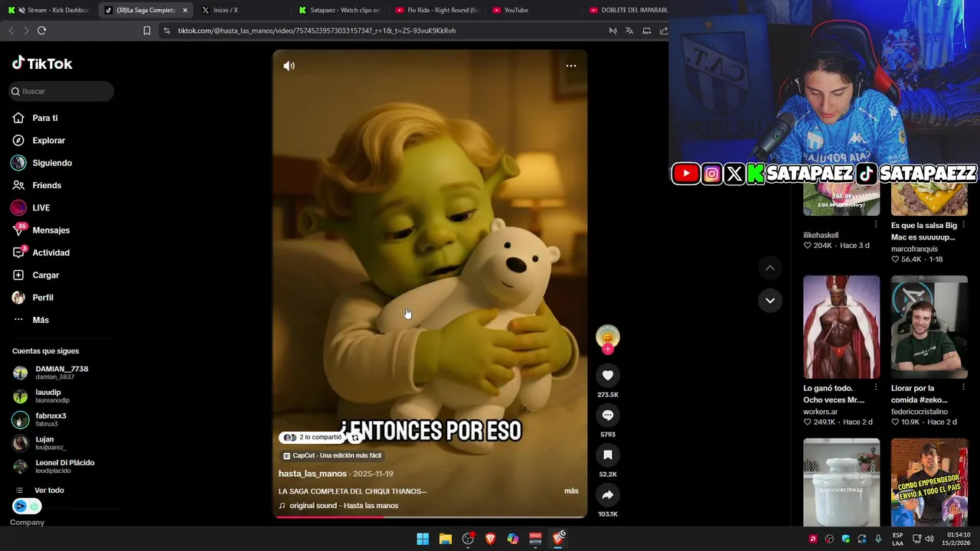
Task: Click the volume icon in system tray
Action: coord(929,539)
